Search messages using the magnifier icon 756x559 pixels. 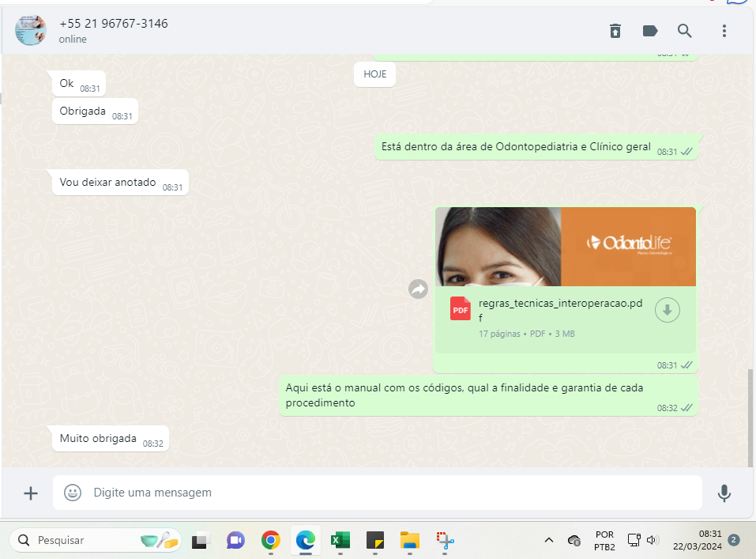[685, 31]
